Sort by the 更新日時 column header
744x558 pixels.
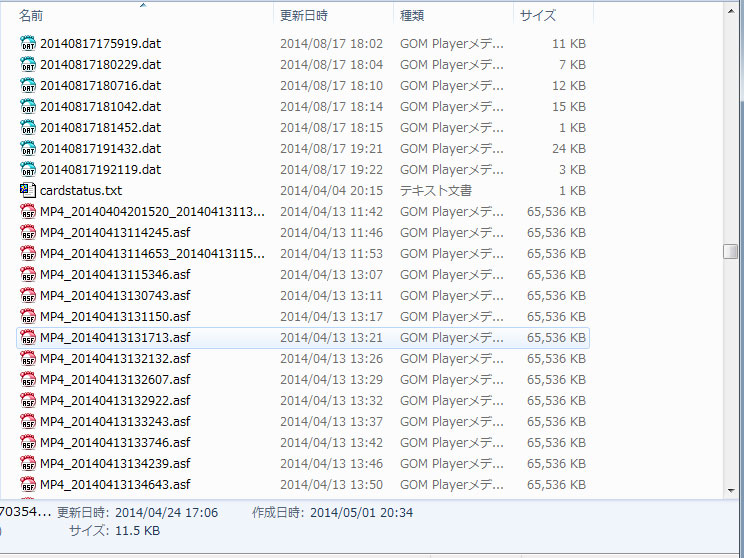click(304, 16)
